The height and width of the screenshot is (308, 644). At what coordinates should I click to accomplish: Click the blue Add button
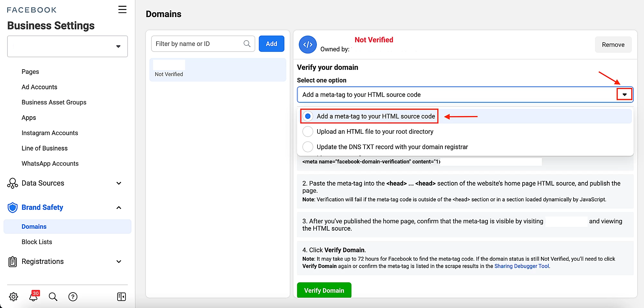point(271,44)
